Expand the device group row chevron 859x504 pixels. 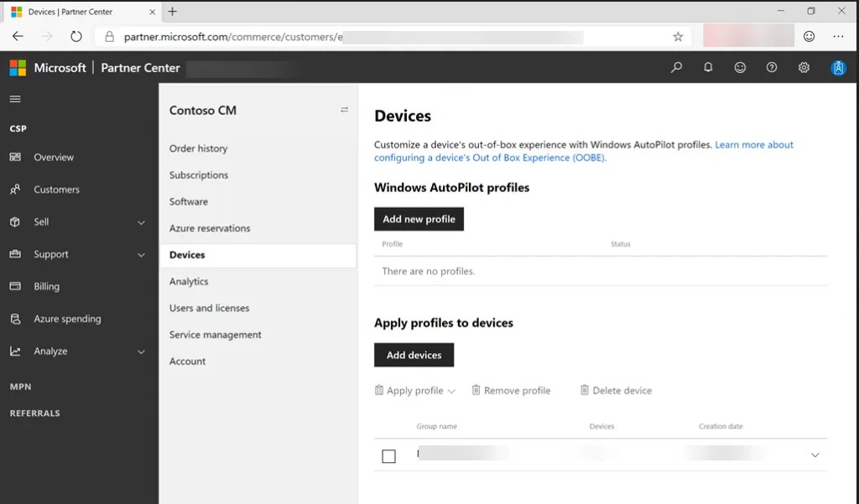click(x=814, y=455)
